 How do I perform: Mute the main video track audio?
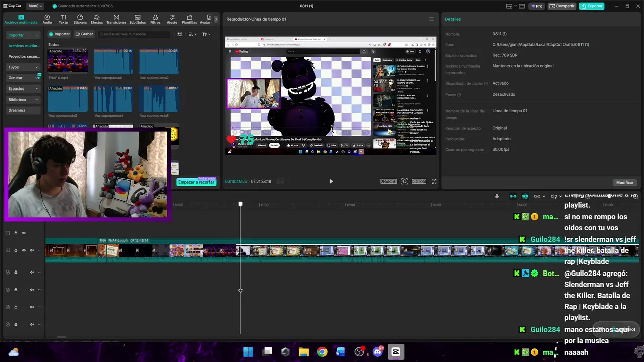(32, 250)
